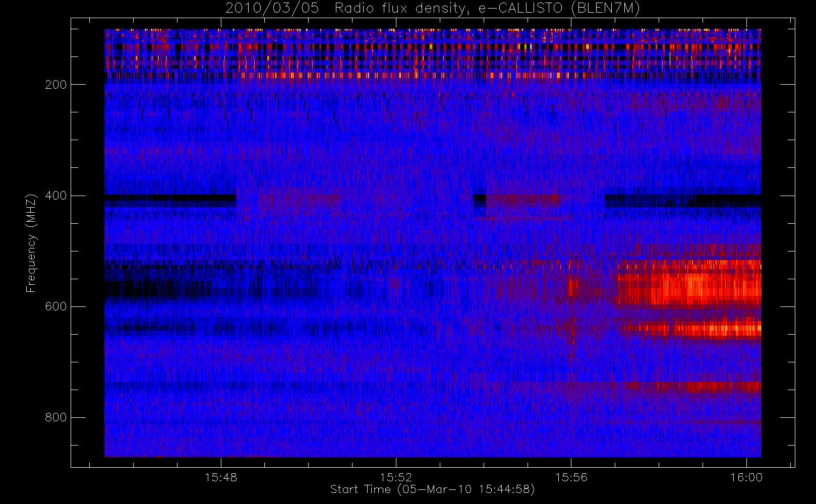Screen dimensions: 816x504
Task: Click the plot title '2010/03/05 Radio flux density'
Action: [x=433, y=8]
